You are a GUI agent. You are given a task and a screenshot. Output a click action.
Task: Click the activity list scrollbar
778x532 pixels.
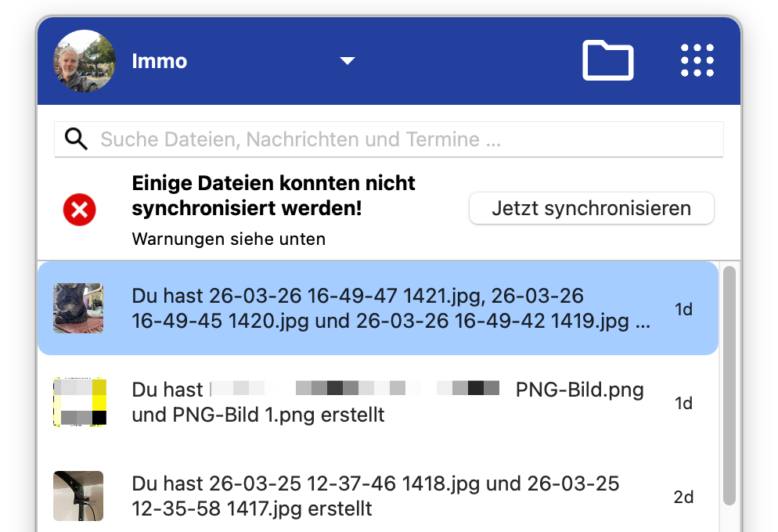pos(729,383)
